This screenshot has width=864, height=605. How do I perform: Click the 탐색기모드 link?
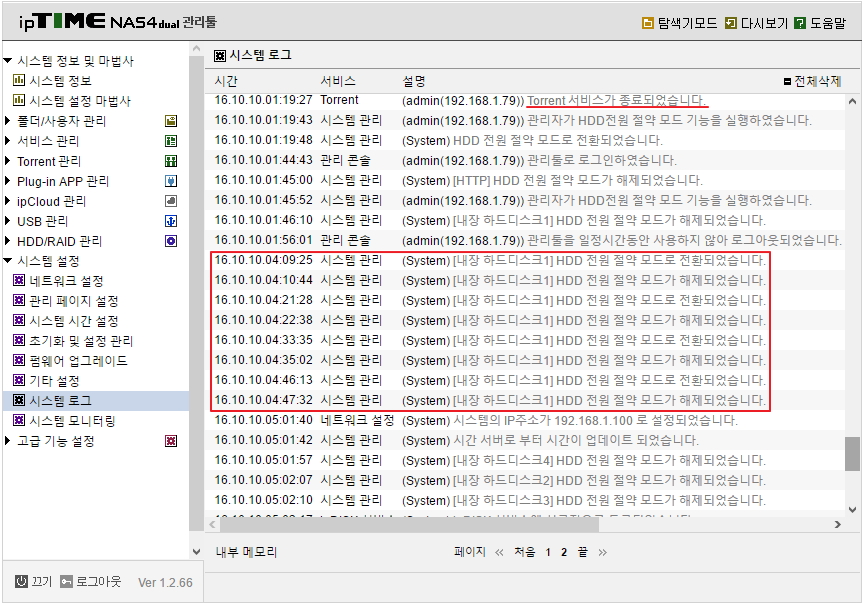(x=688, y=23)
